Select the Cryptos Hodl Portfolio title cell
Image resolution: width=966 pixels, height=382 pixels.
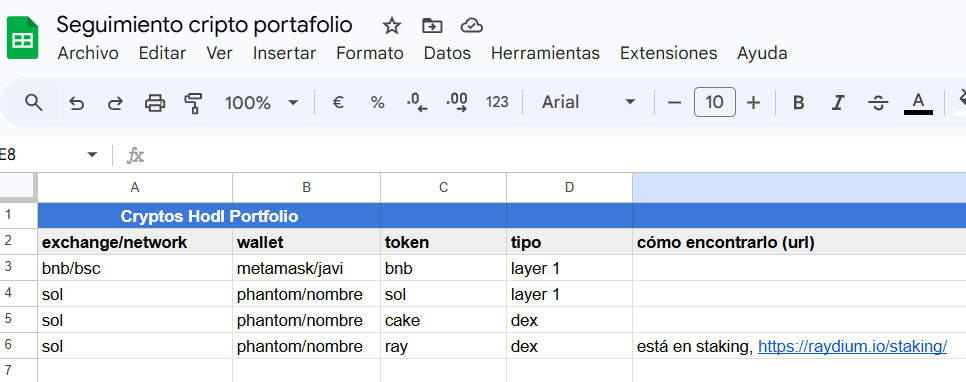tap(209, 216)
